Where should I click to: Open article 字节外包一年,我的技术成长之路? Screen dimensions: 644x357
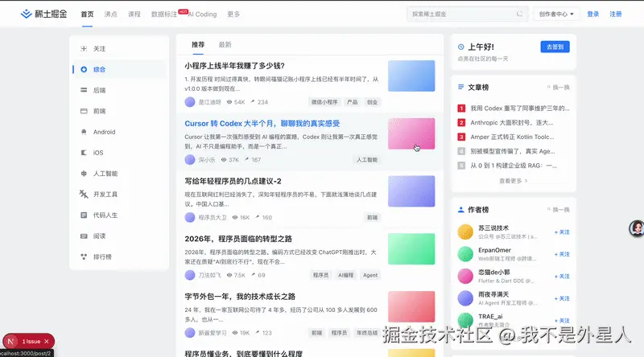(x=240, y=296)
